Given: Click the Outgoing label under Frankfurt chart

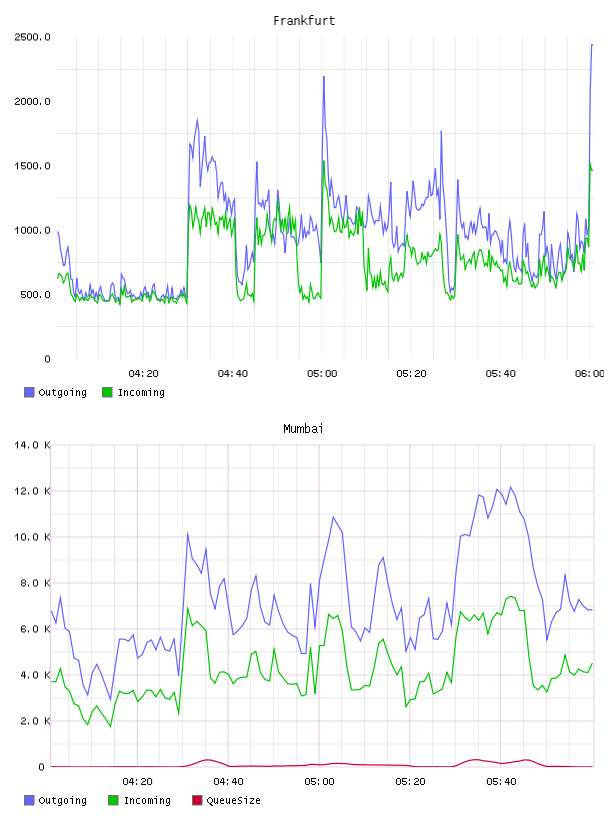Looking at the screenshot, I should (62, 392).
